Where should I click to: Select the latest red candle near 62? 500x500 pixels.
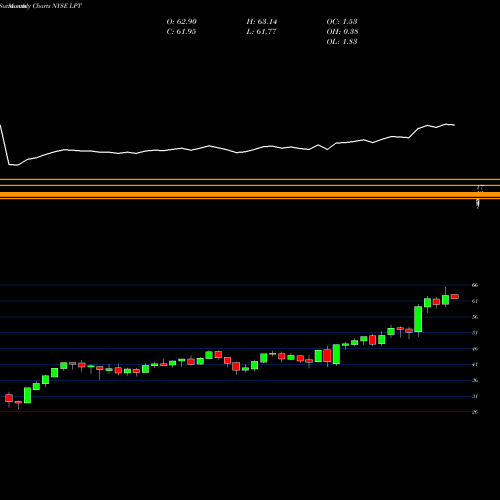coord(455,296)
